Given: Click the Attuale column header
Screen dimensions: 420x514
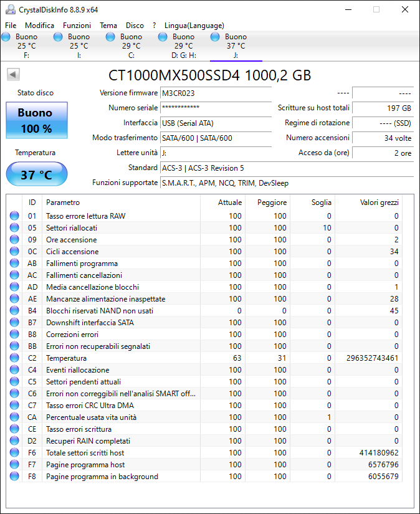Looking at the screenshot, I should click(x=222, y=202).
